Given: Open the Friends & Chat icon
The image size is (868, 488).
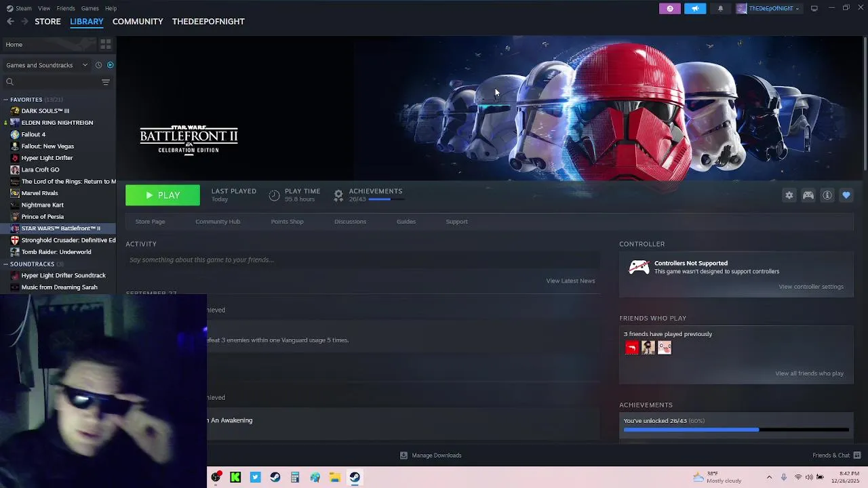Looking at the screenshot, I should [857, 455].
